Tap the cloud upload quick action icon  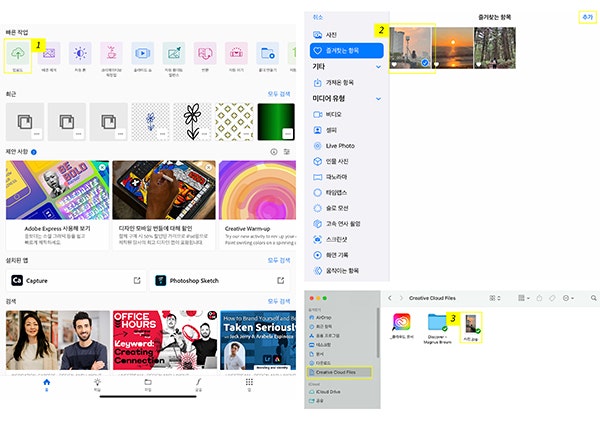pos(18,53)
